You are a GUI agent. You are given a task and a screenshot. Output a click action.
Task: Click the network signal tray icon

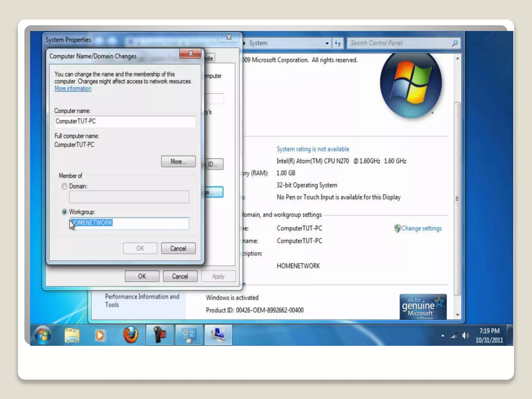pyautogui.click(x=454, y=336)
